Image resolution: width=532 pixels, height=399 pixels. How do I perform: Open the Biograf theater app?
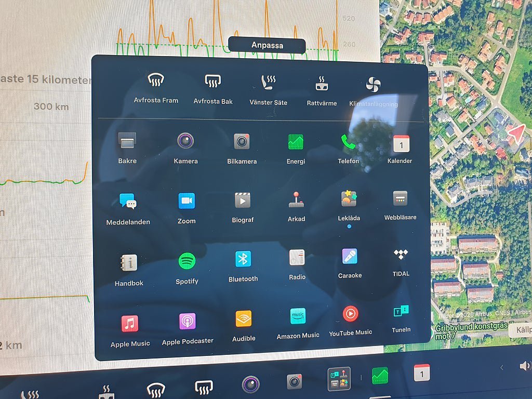pos(243,200)
